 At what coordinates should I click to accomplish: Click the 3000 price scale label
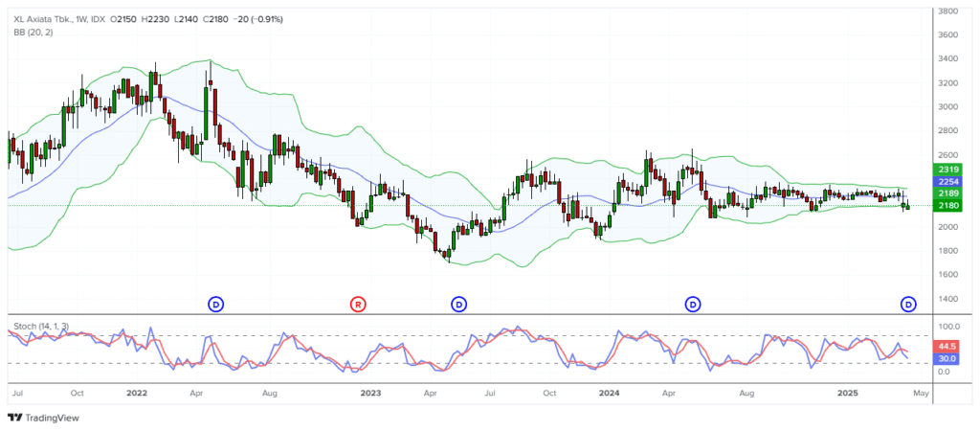tap(948, 107)
